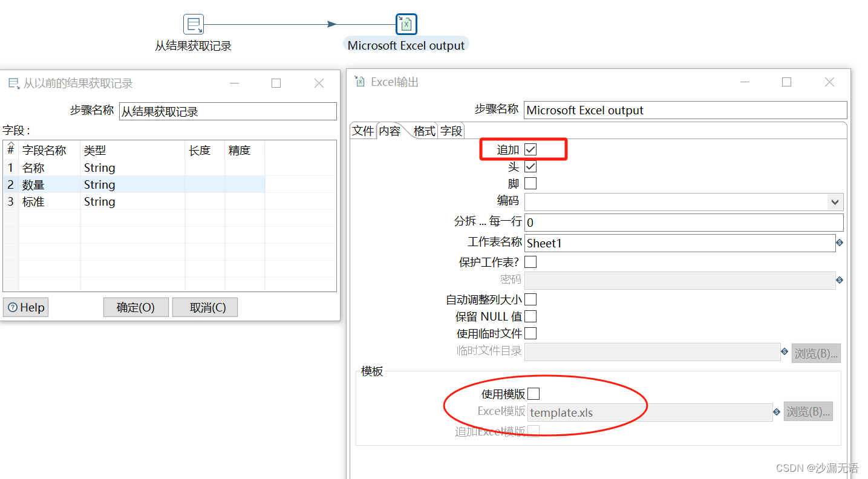
Task: Click variable icon next to 密码 field
Action: [840, 280]
